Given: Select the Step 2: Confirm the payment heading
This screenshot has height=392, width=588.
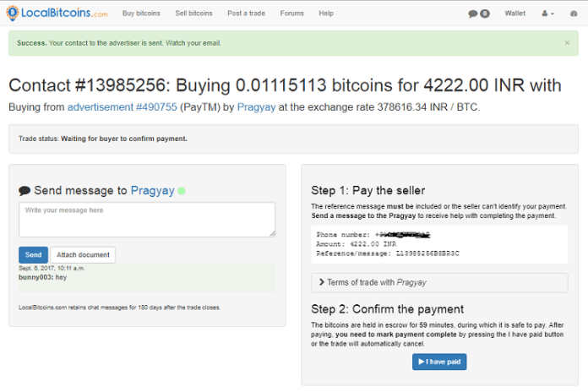Looking at the screenshot, I should (388, 308).
